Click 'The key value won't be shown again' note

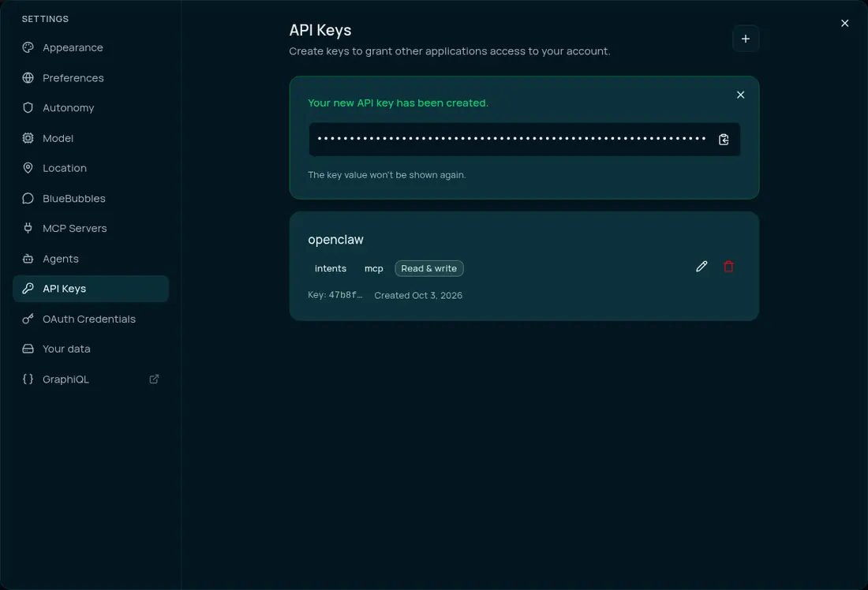387,175
